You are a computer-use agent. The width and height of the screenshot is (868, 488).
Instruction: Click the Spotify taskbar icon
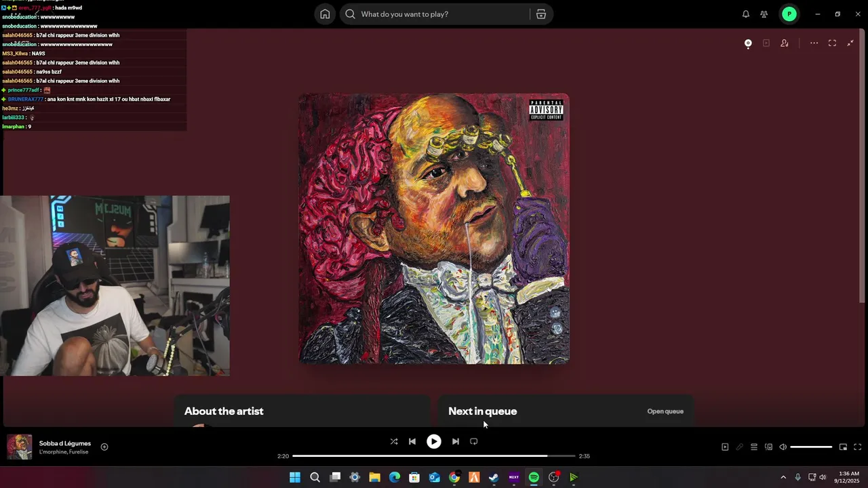(x=534, y=478)
